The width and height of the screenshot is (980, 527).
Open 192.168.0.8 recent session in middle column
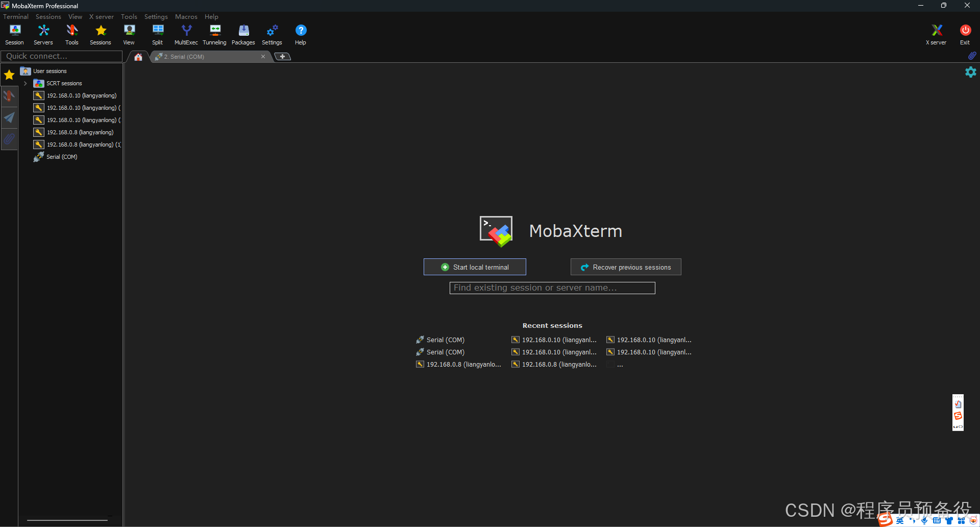(554, 365)
